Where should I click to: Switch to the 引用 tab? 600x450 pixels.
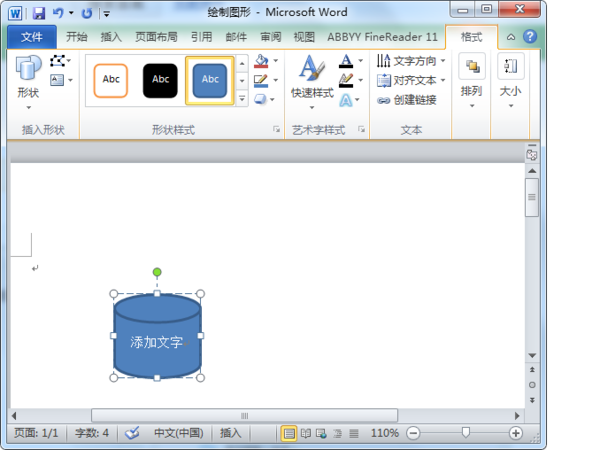pos(202,37)
